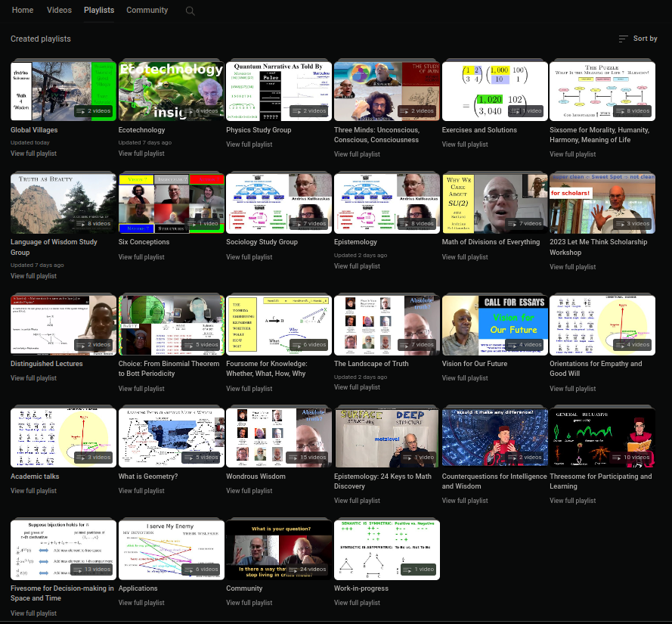Open Orientations for Empathy and Good Will title
Screen dimensions: 672x624
point(596,368)
